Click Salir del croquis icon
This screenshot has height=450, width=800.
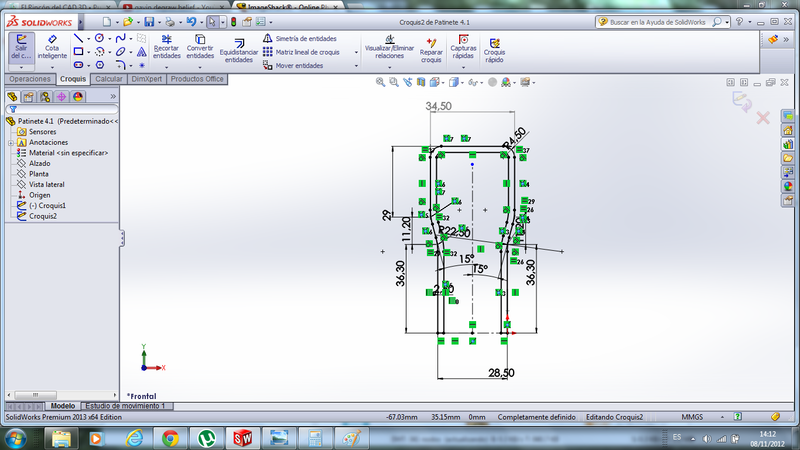20,47
